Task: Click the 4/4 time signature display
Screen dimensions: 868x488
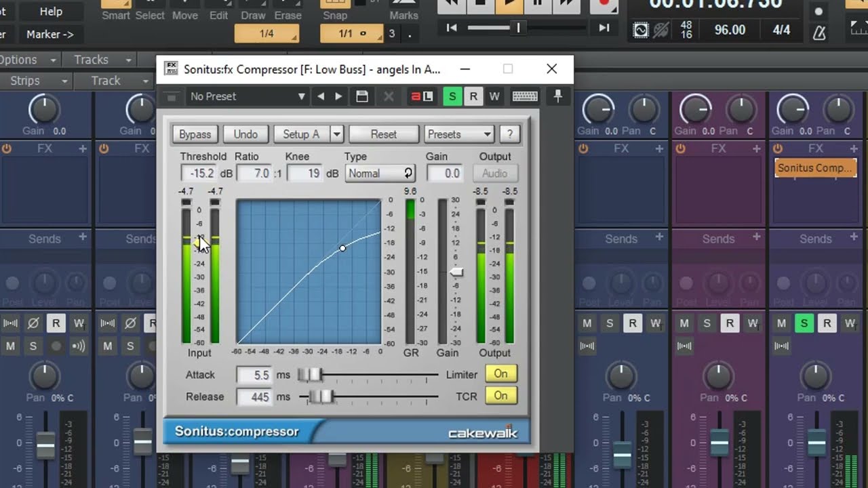Action: coord(781,30)
